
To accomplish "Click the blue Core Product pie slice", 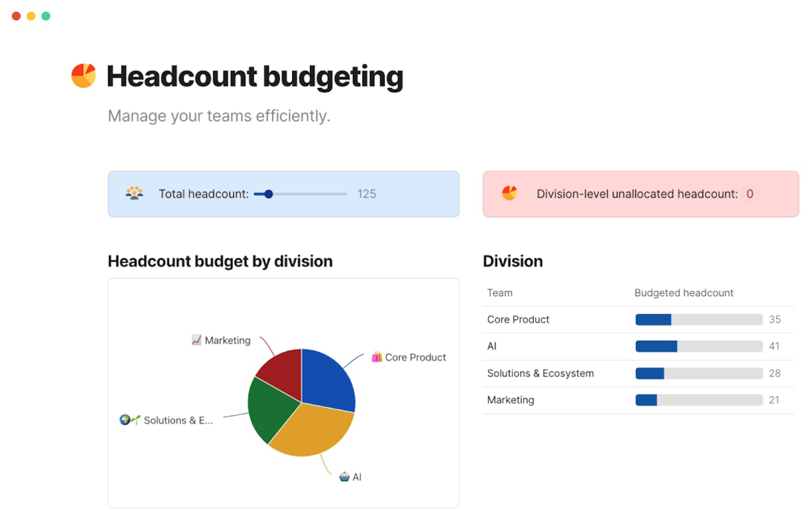I will pos(326,381).
